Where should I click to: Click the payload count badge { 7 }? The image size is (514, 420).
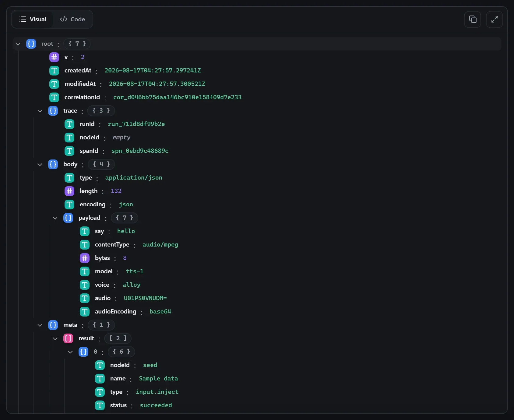point(125,218)
